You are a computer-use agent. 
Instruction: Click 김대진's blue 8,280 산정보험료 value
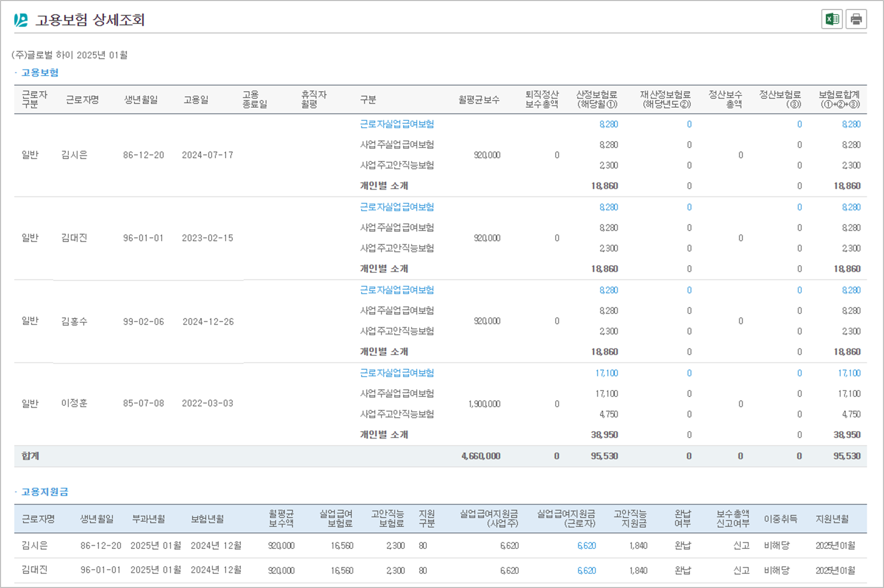pyautogui.click(x=609, y=207)
